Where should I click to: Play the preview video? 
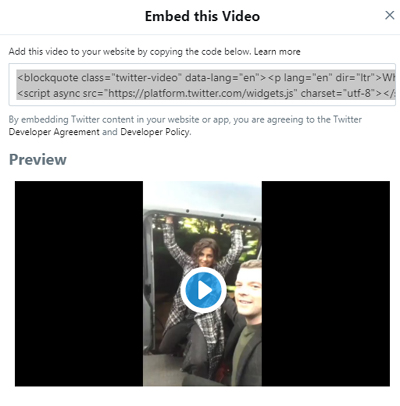point(203,290)
